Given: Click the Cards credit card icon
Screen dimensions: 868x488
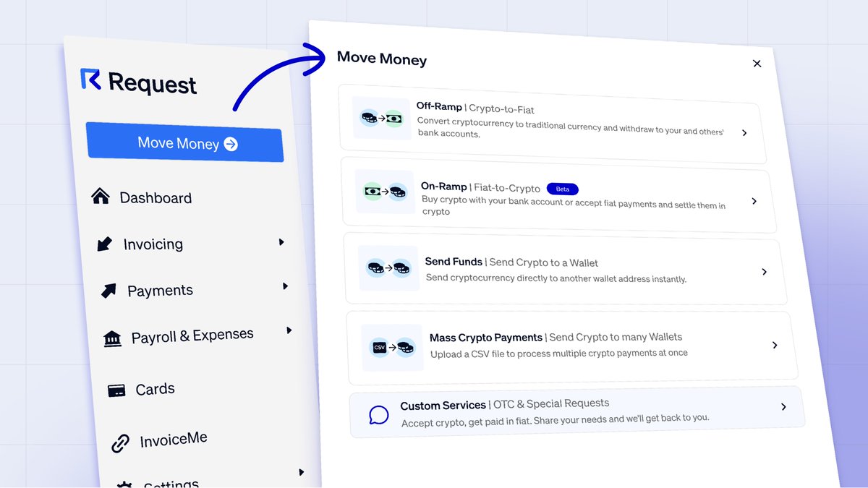Looking at the screenshot, I should click(x=116, y=390).
